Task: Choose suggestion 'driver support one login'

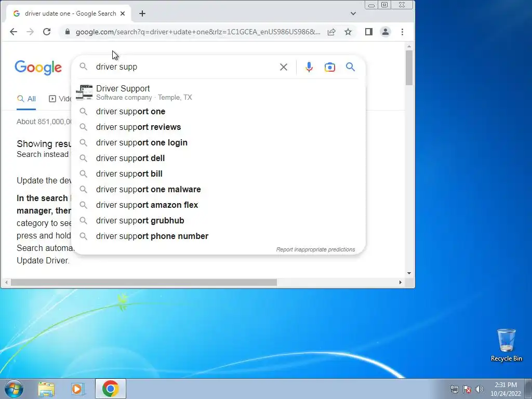Action: [219, 143]
